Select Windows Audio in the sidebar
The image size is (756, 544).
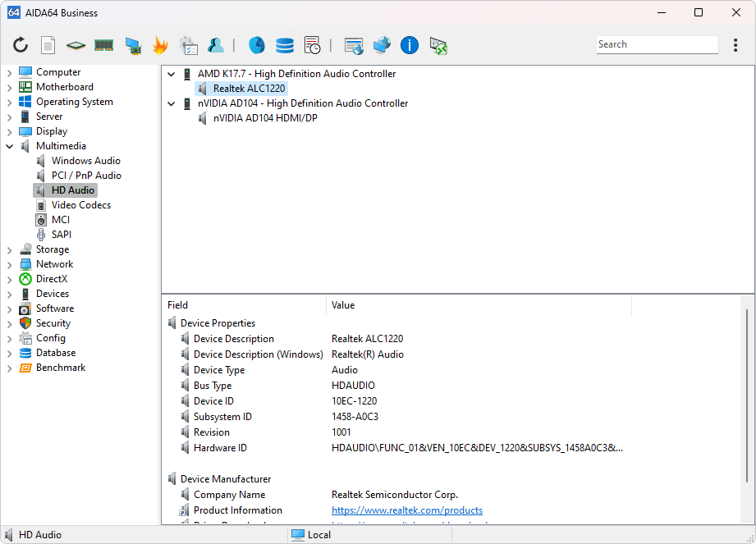click(85, 161)
